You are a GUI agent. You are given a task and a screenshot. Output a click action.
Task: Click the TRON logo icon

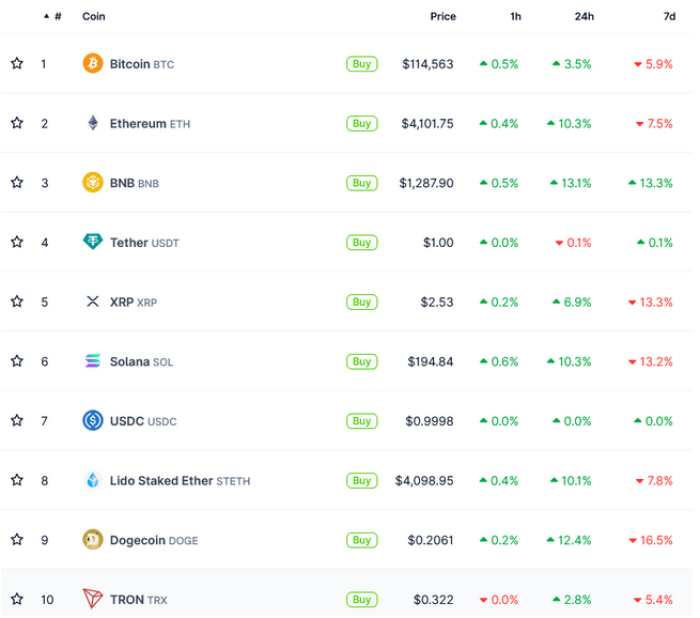[92, 599]
